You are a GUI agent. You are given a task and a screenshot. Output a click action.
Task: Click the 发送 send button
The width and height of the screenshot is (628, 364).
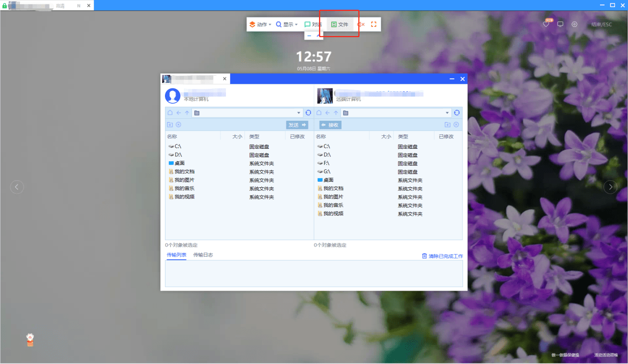point(297,124)
